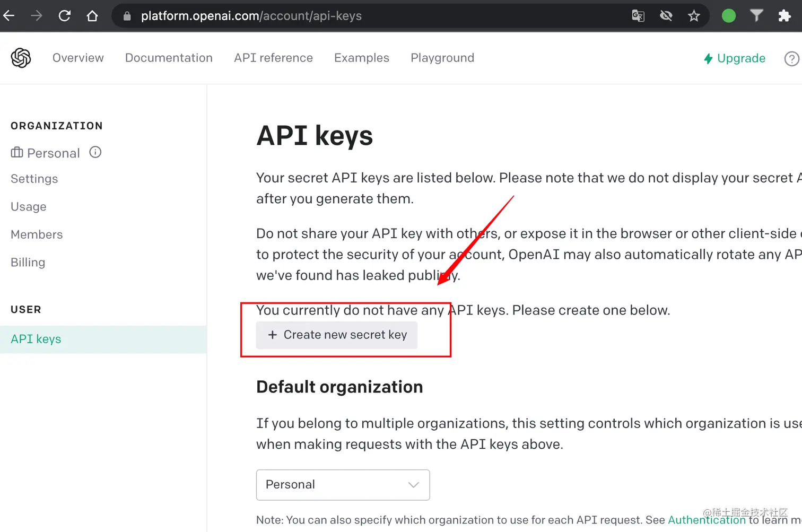Expand the Personal default organization dropdown
The width and height of the screenshot is (802, 532).
click(x=343, y=485)
